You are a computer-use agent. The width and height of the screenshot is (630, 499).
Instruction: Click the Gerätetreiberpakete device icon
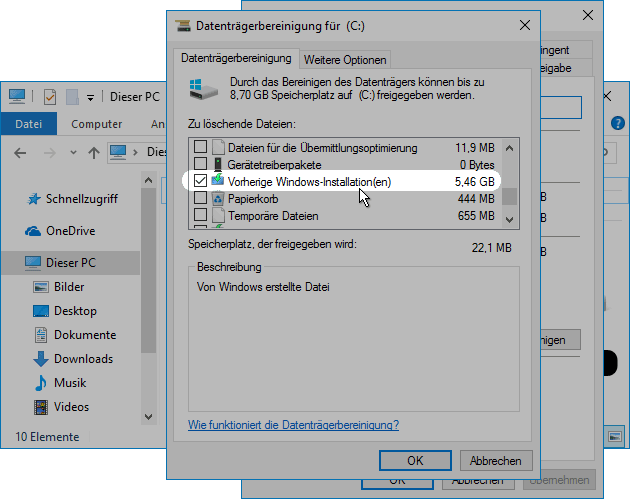click(x=218, y=164)
